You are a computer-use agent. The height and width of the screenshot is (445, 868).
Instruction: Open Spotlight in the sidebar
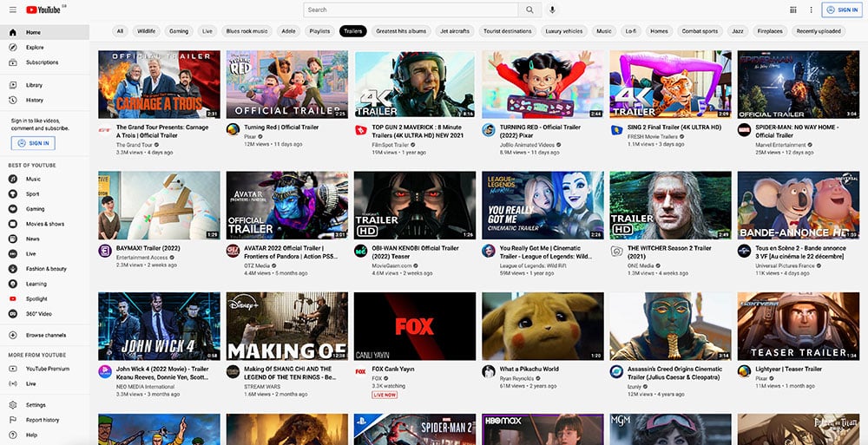click(44, 299)
